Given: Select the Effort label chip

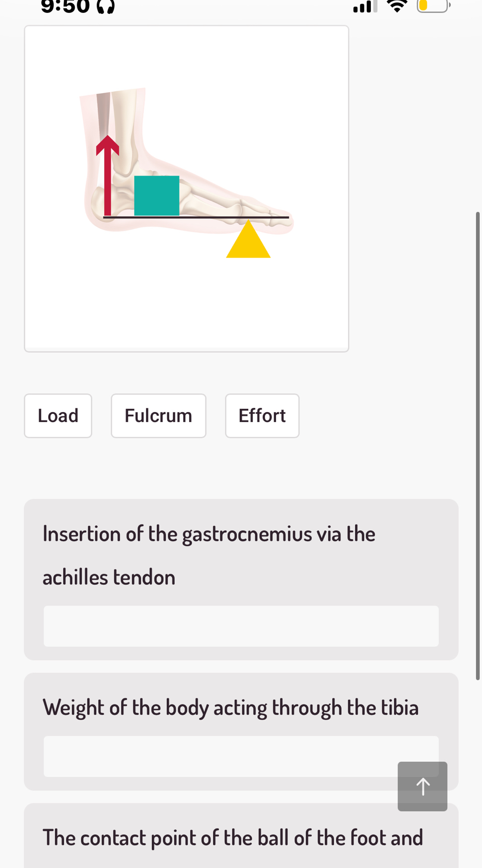Looking at the screenshot, I should (x=262, y=416).
